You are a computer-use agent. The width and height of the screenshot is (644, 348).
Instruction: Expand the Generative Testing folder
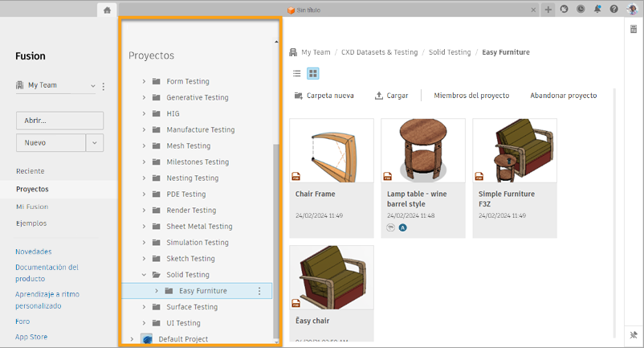click(144, 97)
